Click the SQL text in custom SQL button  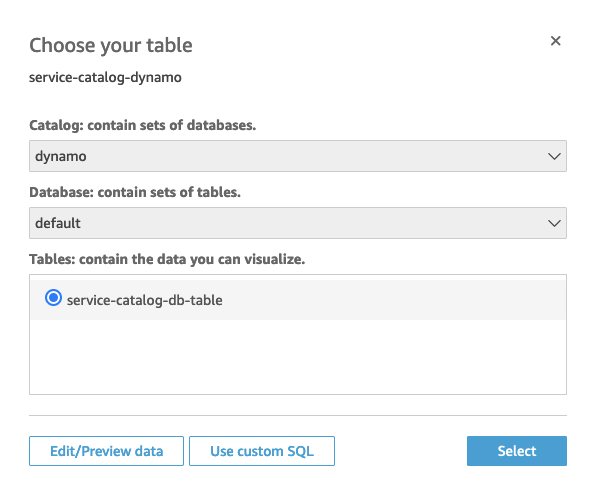click(300, 451)
